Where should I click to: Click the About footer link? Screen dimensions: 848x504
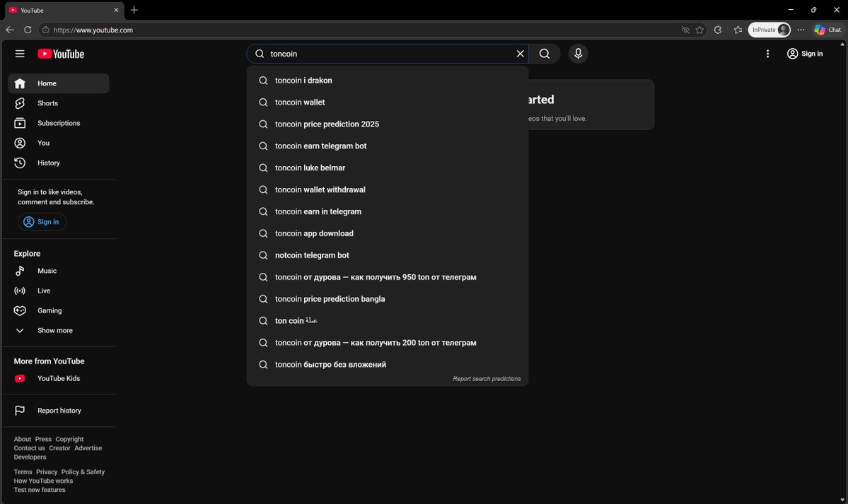coord(22,439)
